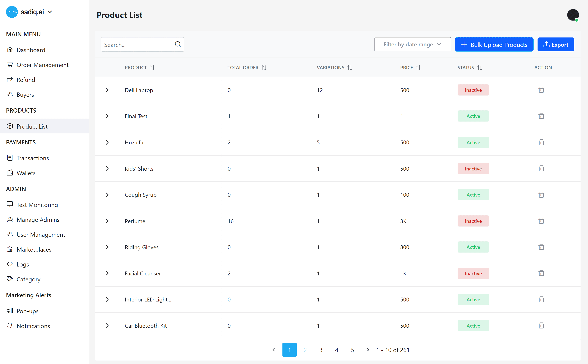Delete the Perfume product
Viewport: 588px width, 364px height.
tap(541, 221)
